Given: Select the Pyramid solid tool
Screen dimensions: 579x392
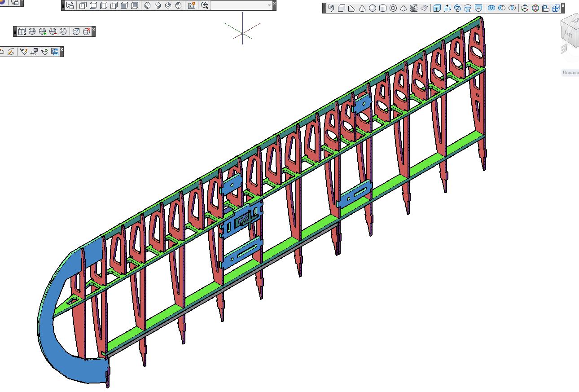Looking at the screenshot, I should coord(403,8).
